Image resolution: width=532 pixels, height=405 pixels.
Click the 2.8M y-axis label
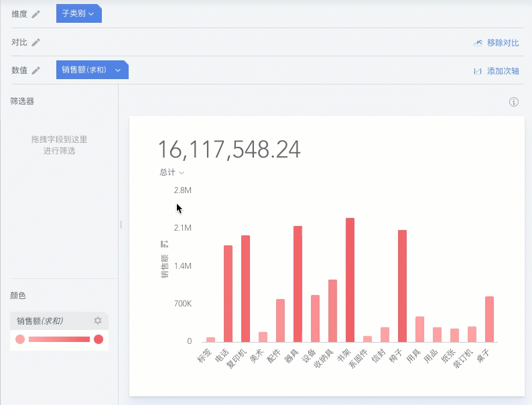[x=182, y=190]
